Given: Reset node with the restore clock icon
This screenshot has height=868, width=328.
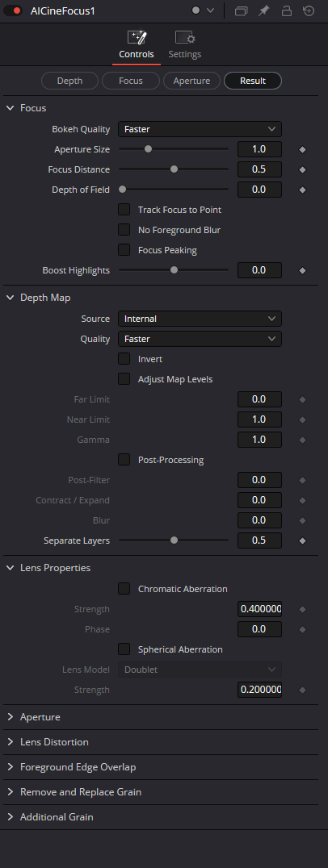Looking at the screenshot, I should [x=309, y=10].
